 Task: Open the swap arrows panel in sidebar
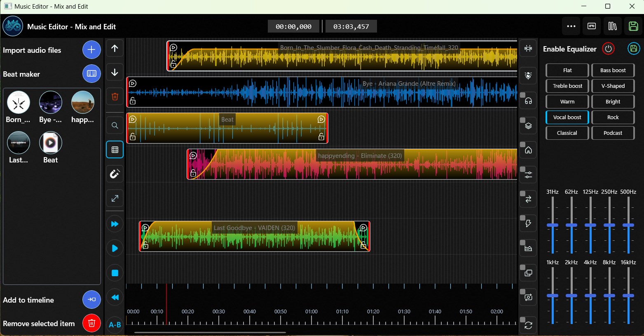click(528, 199)
